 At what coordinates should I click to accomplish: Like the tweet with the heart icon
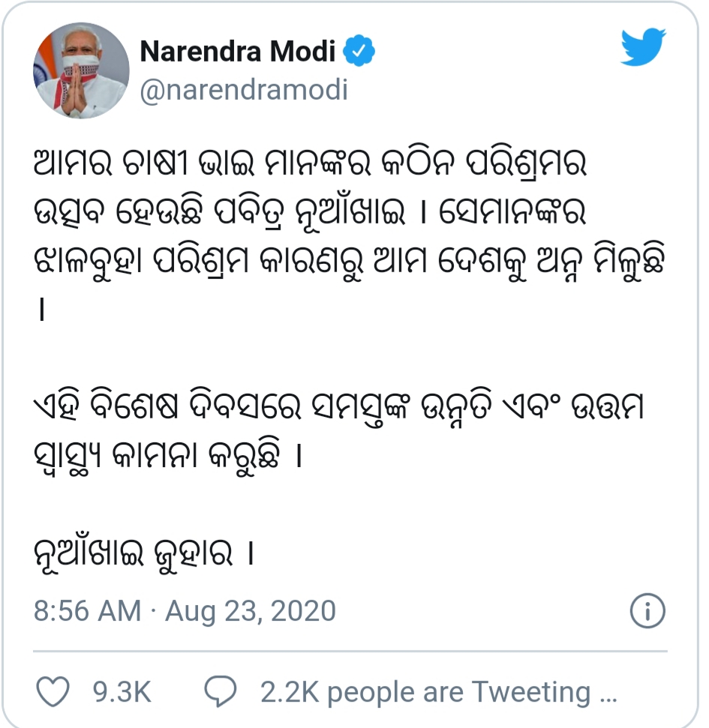53,691
